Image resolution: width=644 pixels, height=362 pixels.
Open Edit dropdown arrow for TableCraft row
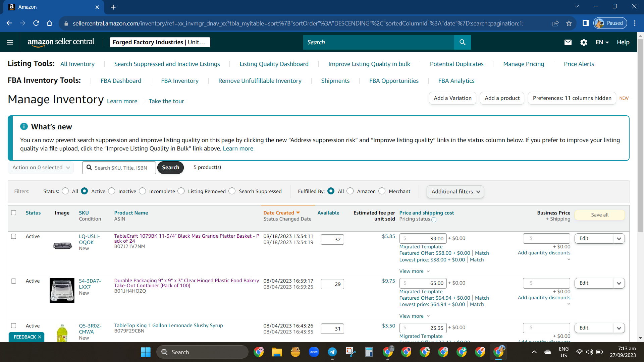(x=619, y=239)
